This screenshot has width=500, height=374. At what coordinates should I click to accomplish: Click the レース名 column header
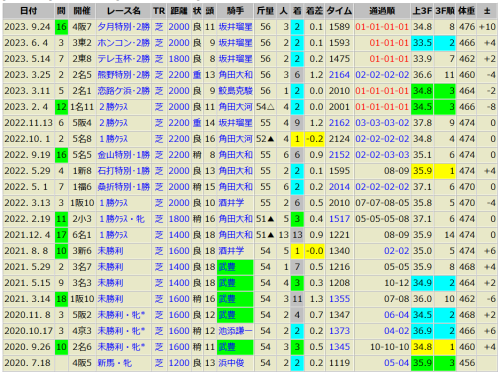pos(124,11)
